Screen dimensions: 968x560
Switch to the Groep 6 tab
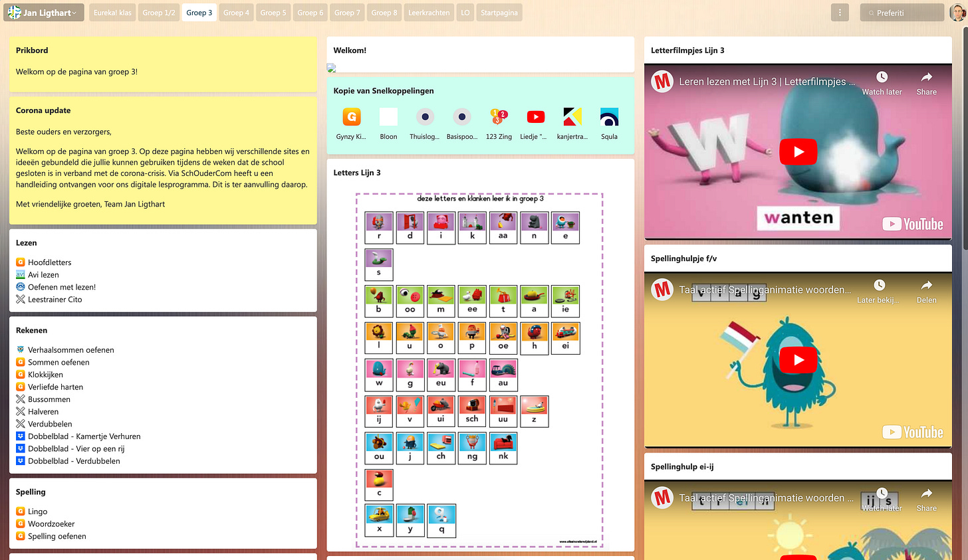pyautogui.click(x=310, y=13)
